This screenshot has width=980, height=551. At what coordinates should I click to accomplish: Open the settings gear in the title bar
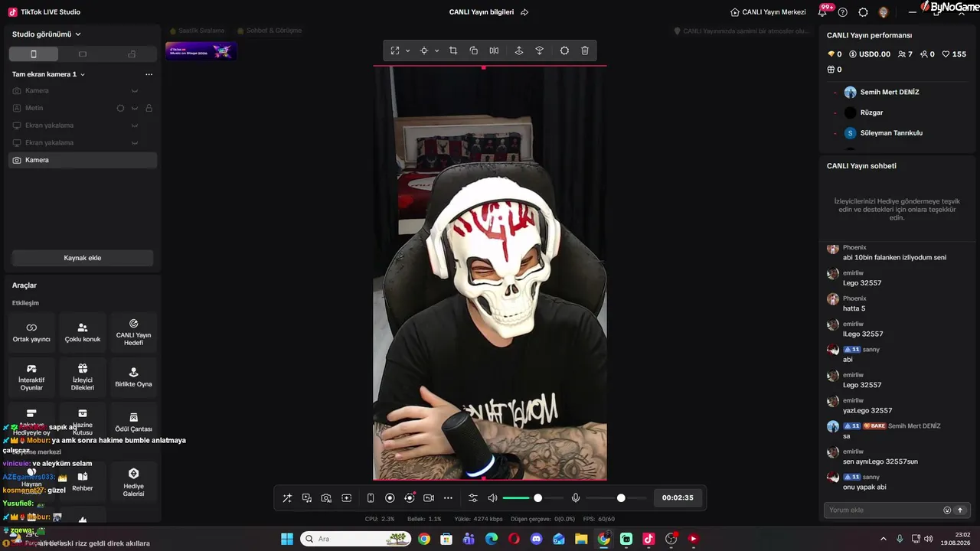863,12
